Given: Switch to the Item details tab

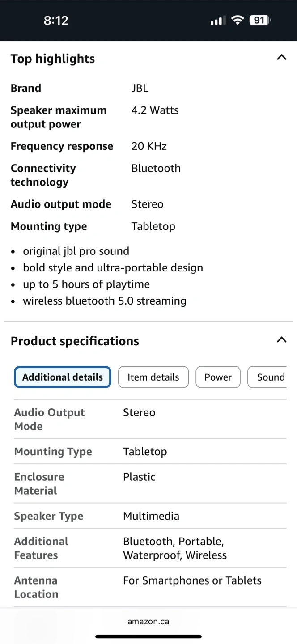Looking at the screenshot, I should 153,377.
